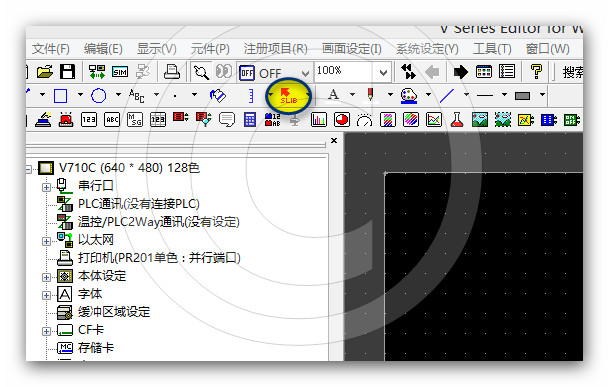Click the keypad calculator part icon
609x387 pixels.
(250, 120)
